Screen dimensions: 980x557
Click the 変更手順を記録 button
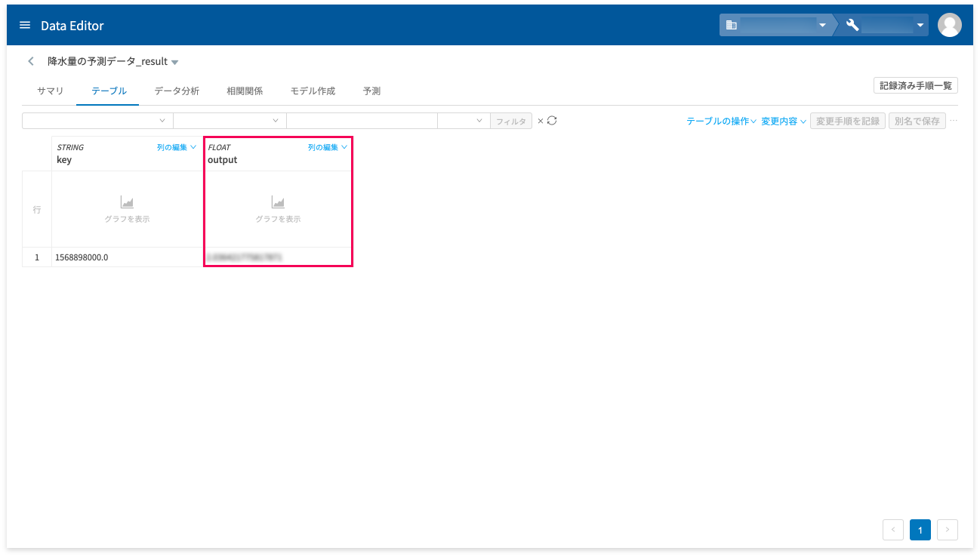[x=848, y=121]
